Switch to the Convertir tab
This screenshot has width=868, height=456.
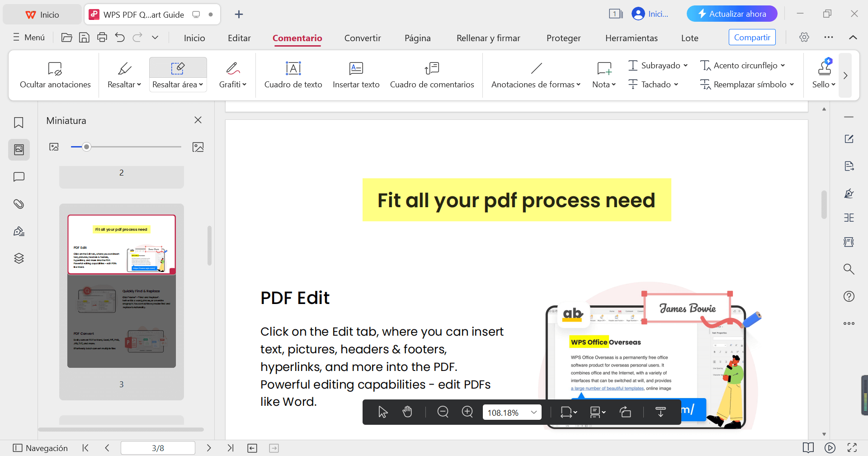click(x=362, y=38)
